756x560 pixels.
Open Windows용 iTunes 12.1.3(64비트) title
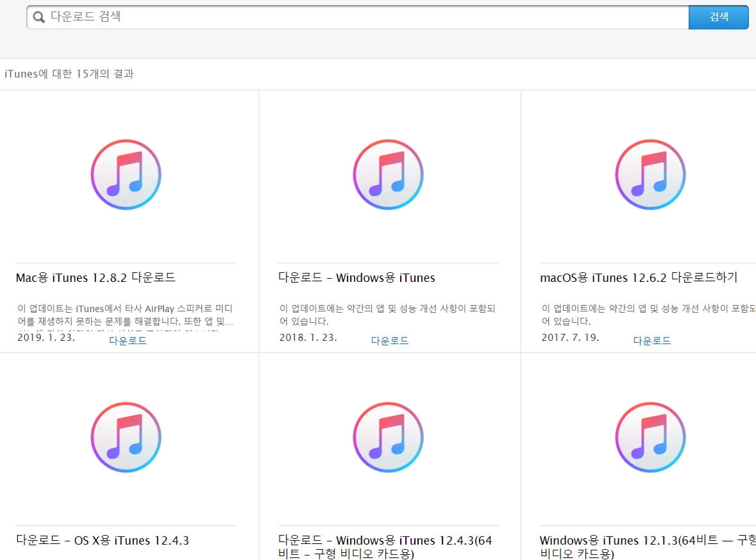coord(648,547)
